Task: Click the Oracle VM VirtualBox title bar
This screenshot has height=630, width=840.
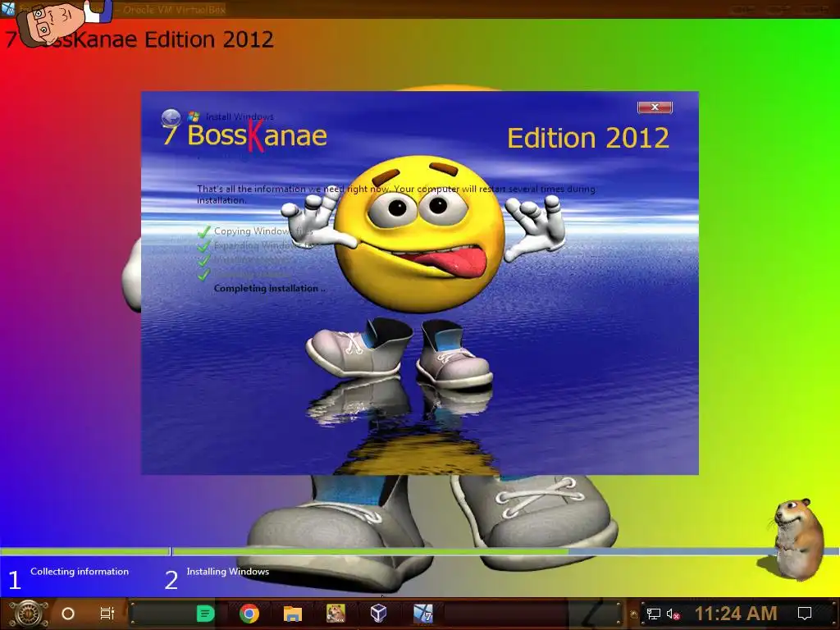Action: pos(419,9)
